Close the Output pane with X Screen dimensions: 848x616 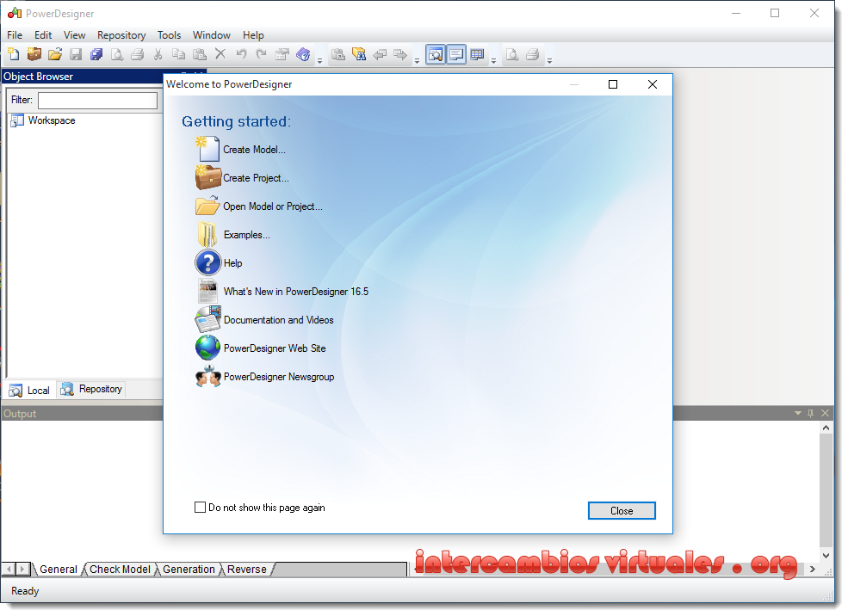click(x=825, y=413)
